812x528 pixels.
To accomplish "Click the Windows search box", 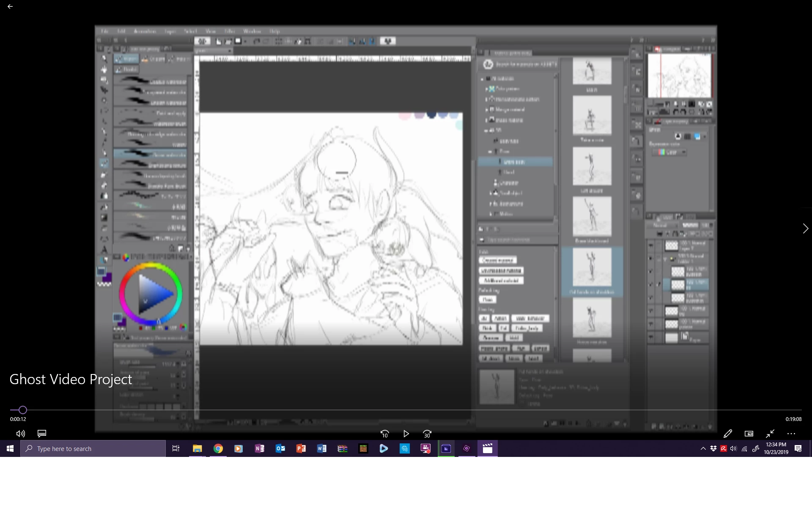I will [x=93, y=448].
